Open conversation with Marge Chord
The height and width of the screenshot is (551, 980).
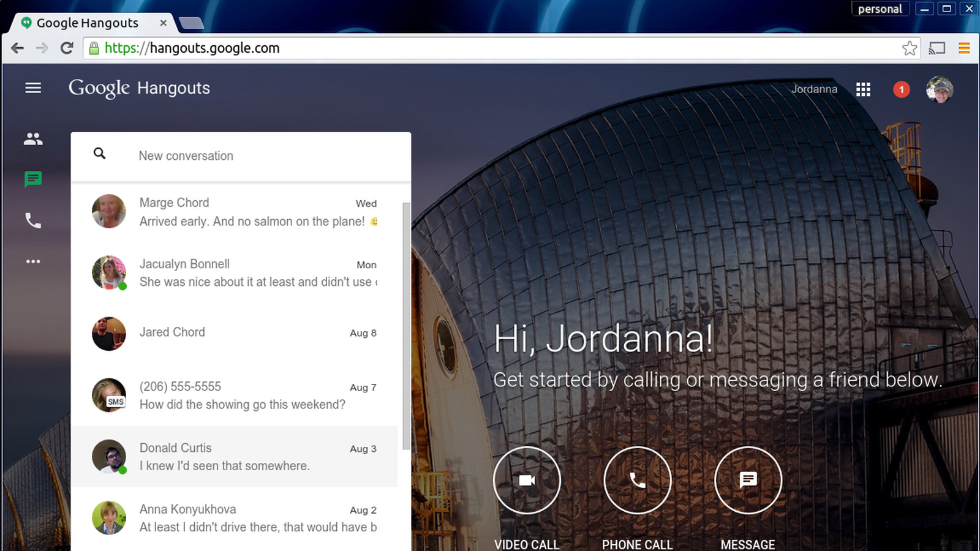coord(235,212)
